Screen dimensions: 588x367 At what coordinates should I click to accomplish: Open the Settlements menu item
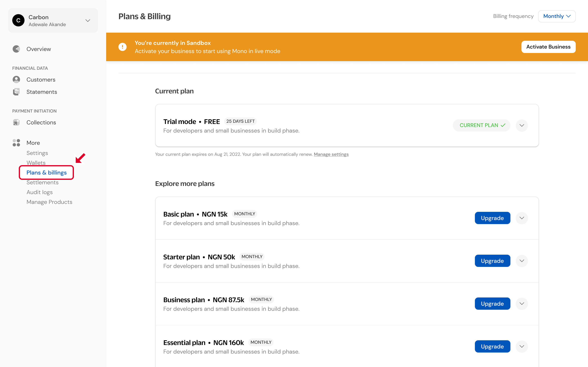point(42,182)
